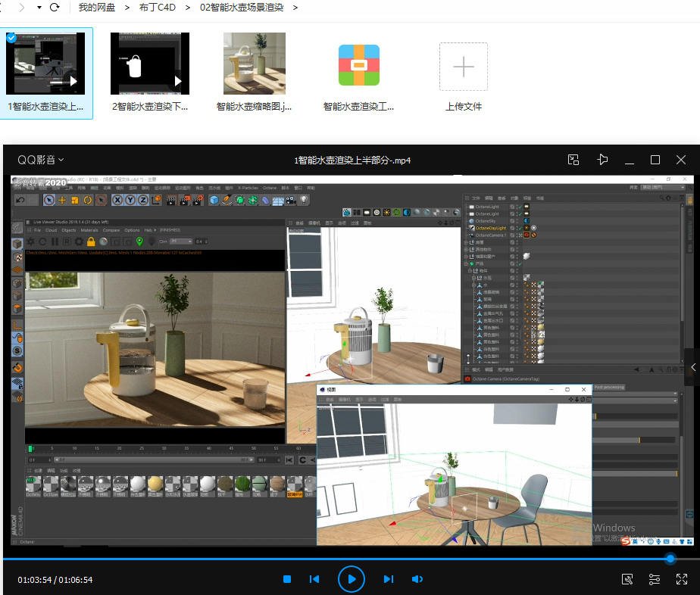Viewport: 700px width, 595px height.
Task: Open the player toolbox icon
Action: pyautogui.click(x=627, y=579)
